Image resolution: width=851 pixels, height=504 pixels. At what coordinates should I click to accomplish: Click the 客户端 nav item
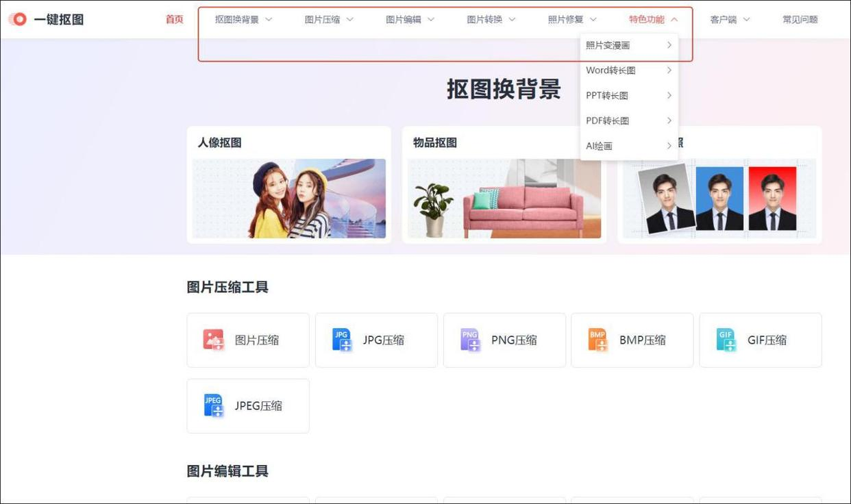pos(723,19)
